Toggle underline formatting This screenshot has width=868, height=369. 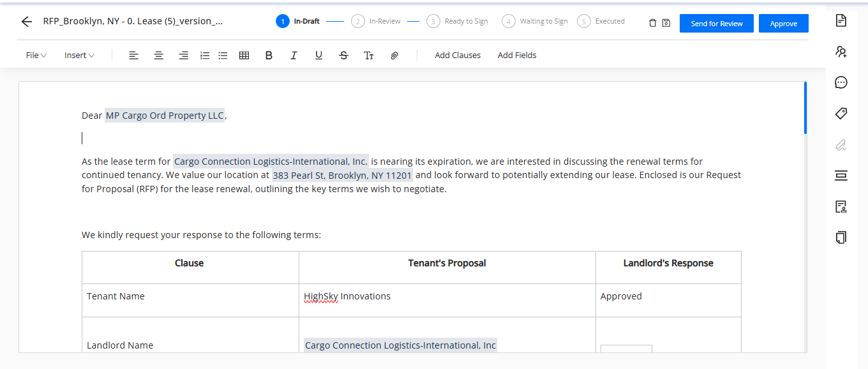318,56
